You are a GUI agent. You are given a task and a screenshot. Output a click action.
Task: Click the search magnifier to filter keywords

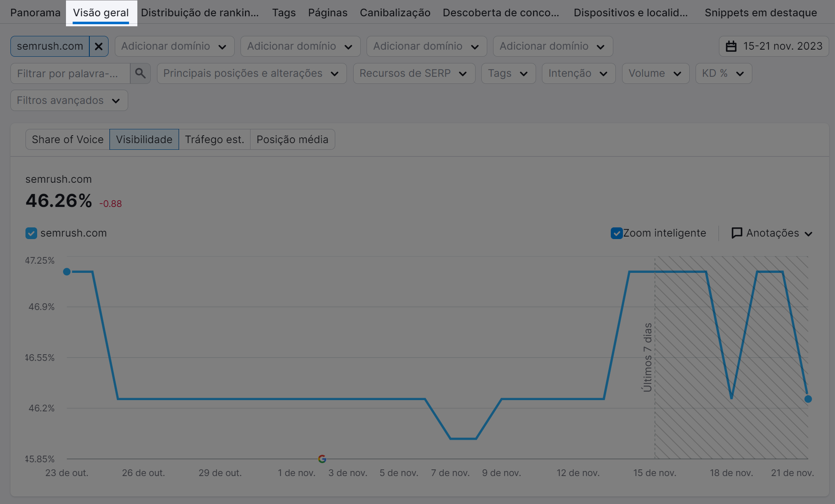click(140, 73)
